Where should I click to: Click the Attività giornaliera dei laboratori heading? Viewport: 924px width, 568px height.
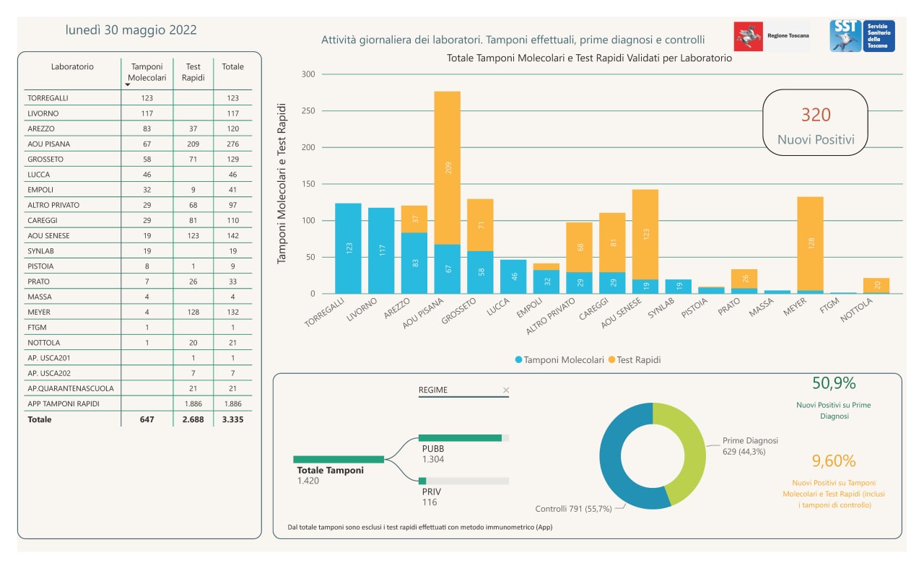[x=513, y=40]
